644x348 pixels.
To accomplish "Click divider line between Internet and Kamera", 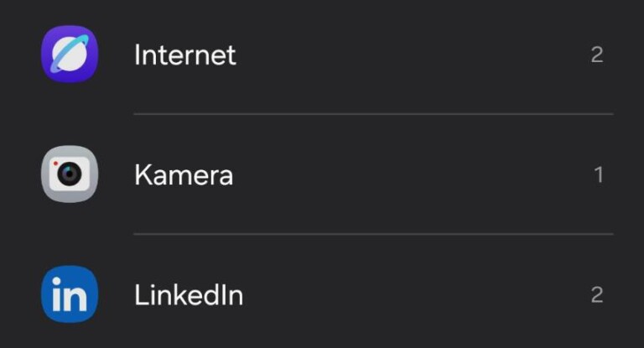I will point(373,114).
